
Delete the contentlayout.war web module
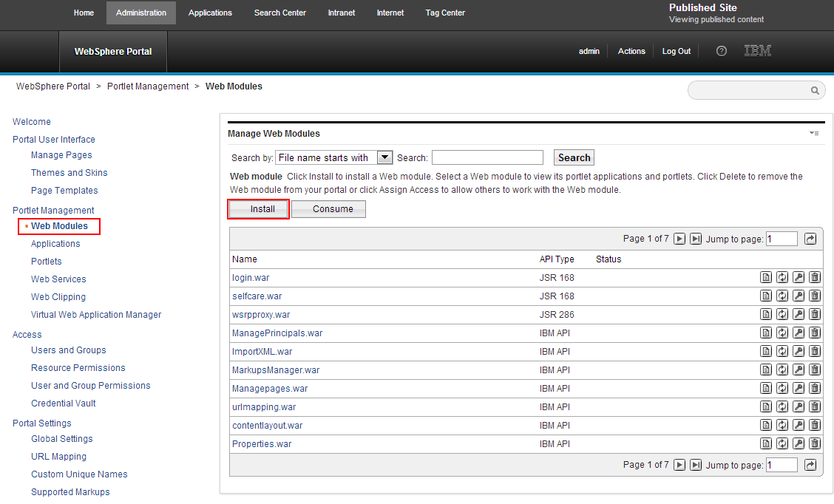pos(814,425)
